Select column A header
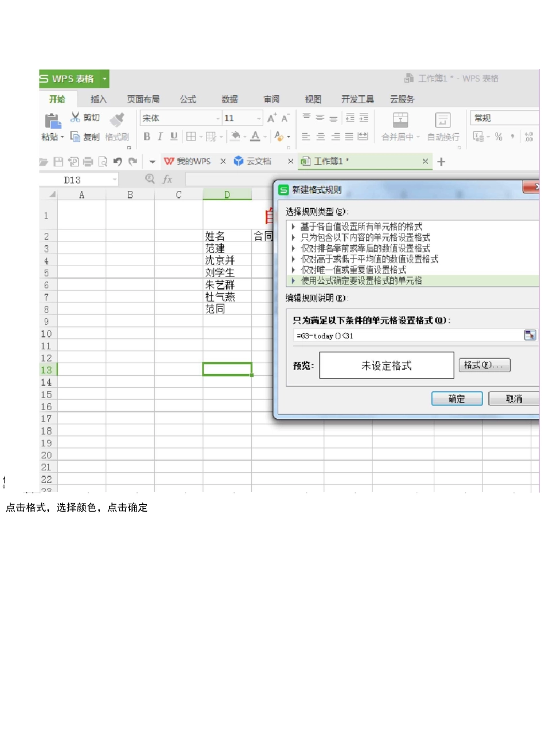The height and width of the screenshot is (756, 545). pyautogui.click(x=81, y=194)
